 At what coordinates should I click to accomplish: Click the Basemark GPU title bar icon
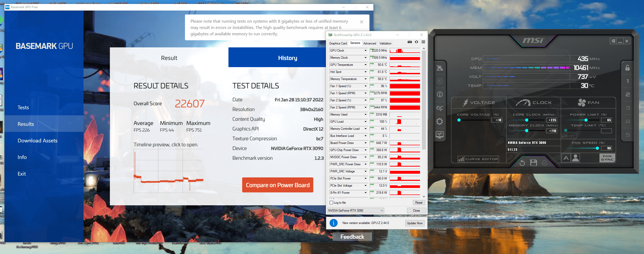pyautogui.click(x=7, y=7)
